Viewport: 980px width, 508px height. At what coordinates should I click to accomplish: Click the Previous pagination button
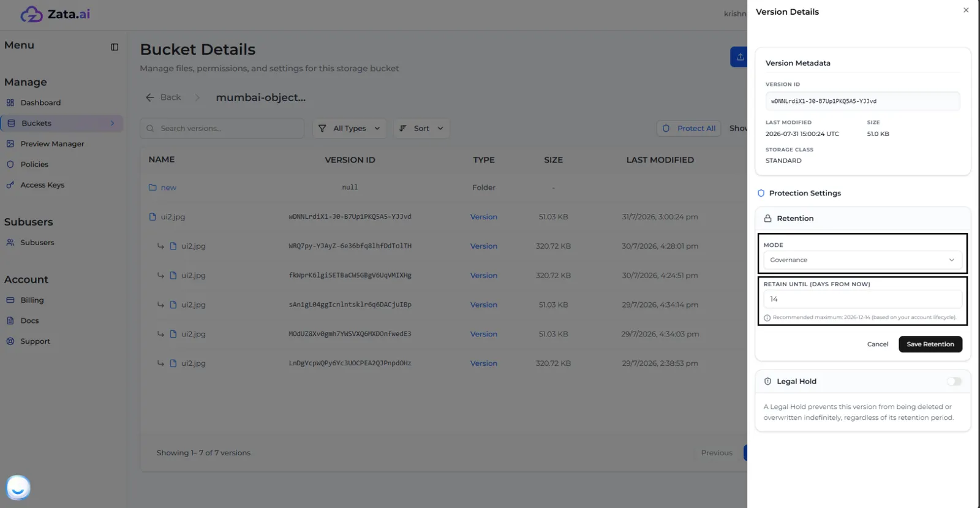click(717, 453)
